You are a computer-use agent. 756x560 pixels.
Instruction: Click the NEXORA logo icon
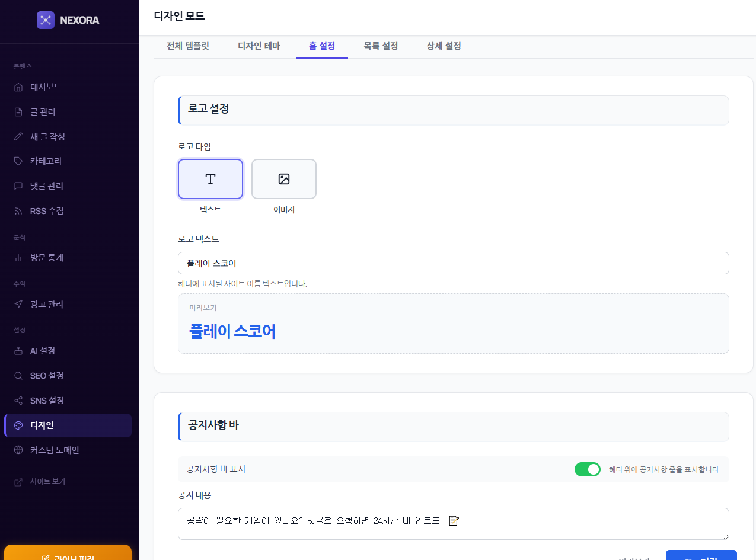pos(46,20)
